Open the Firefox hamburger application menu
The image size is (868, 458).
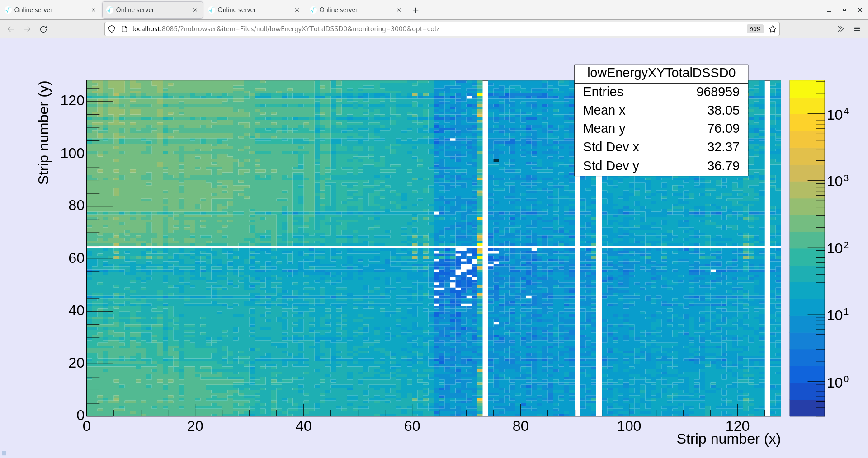(857, 29)
